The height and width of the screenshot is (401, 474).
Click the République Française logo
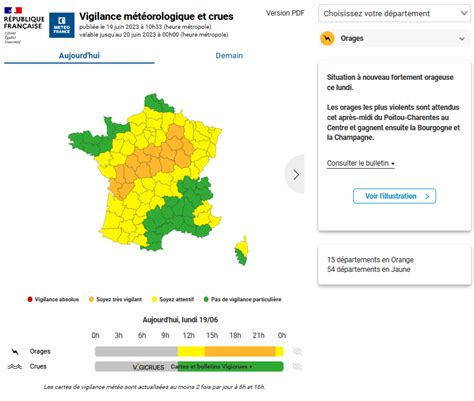[x=24, y=25]
